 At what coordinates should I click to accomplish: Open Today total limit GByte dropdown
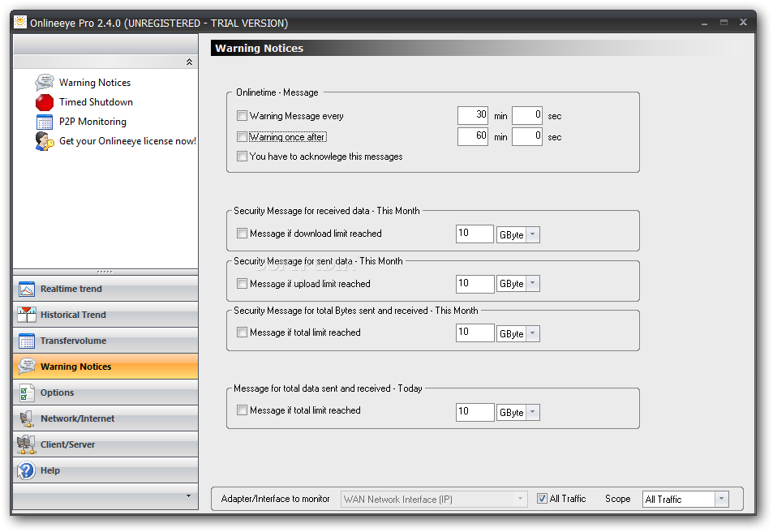pos(532,412)
